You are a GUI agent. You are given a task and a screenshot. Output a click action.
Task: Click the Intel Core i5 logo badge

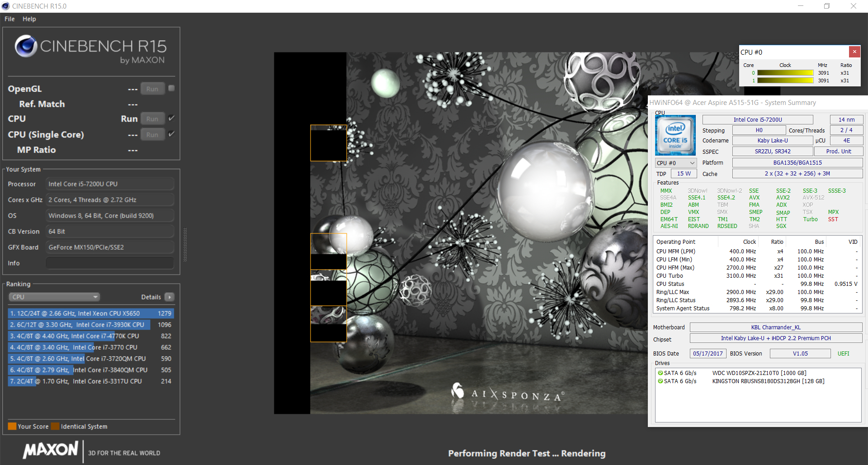pos(675,135)
